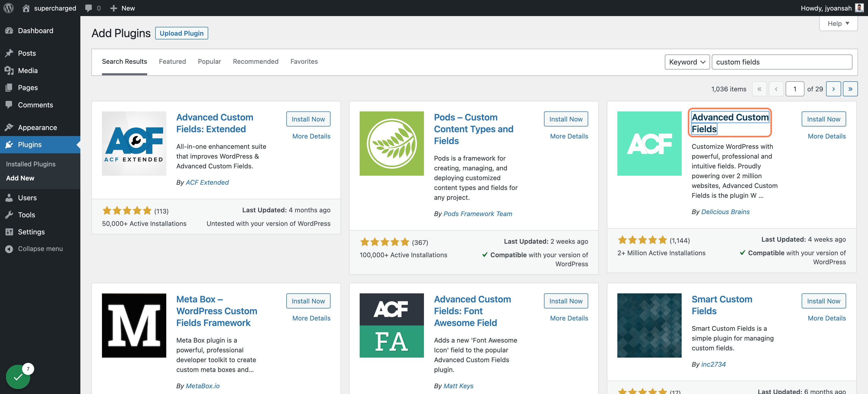Select the Plugins menu item

40,145
